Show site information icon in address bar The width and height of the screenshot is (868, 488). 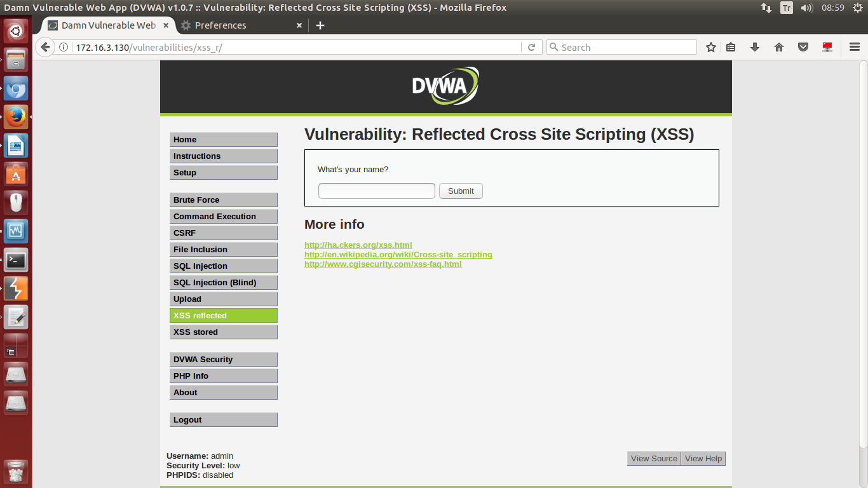point(64,48)
